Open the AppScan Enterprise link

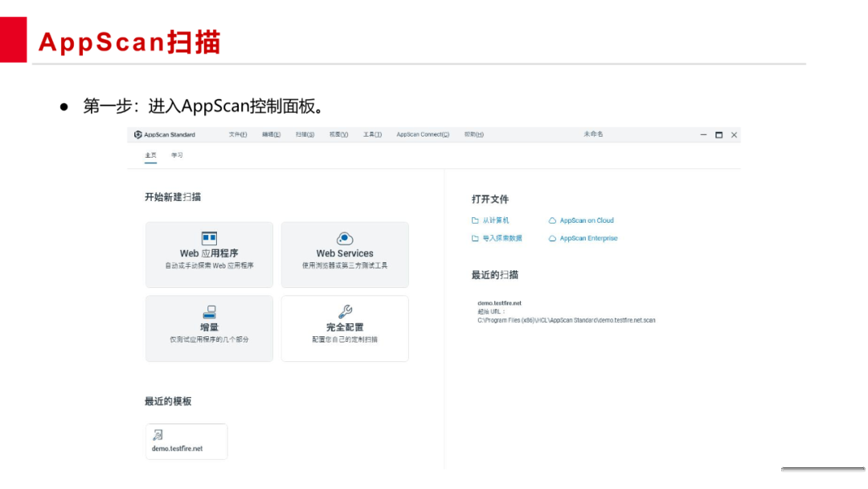(x=588, y=239)
